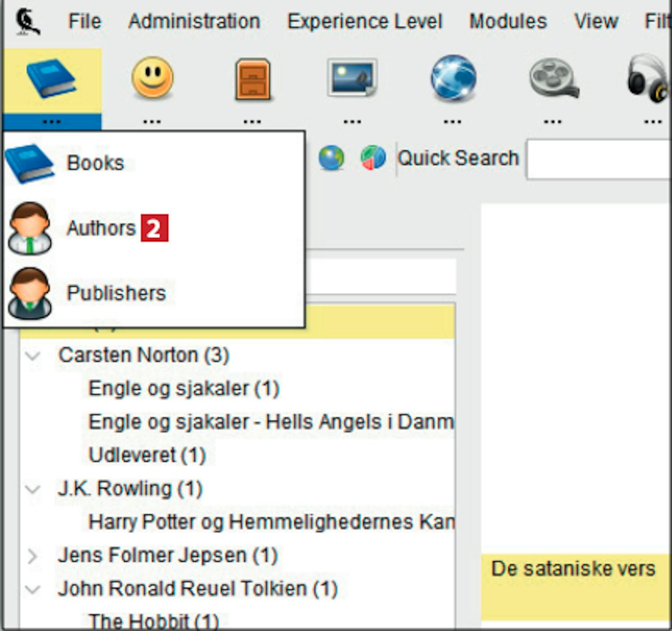Select the Udleveret (1) entry

coord(147,455)
